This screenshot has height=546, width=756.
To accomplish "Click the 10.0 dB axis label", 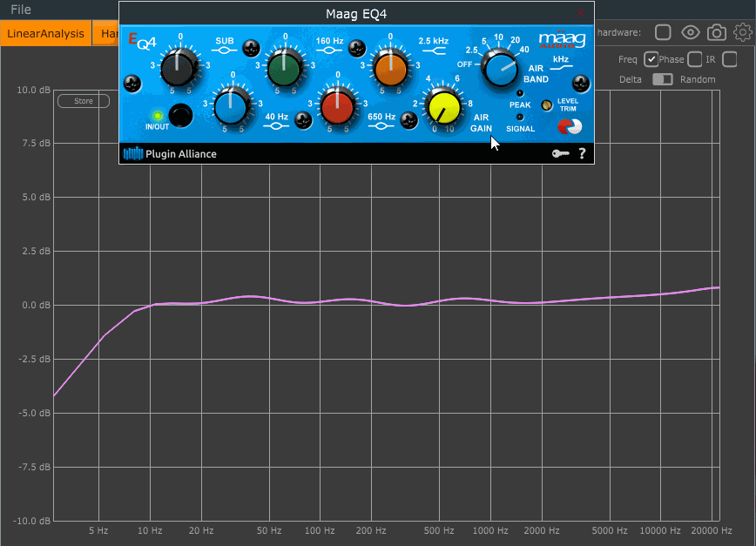I will (34, 90).
